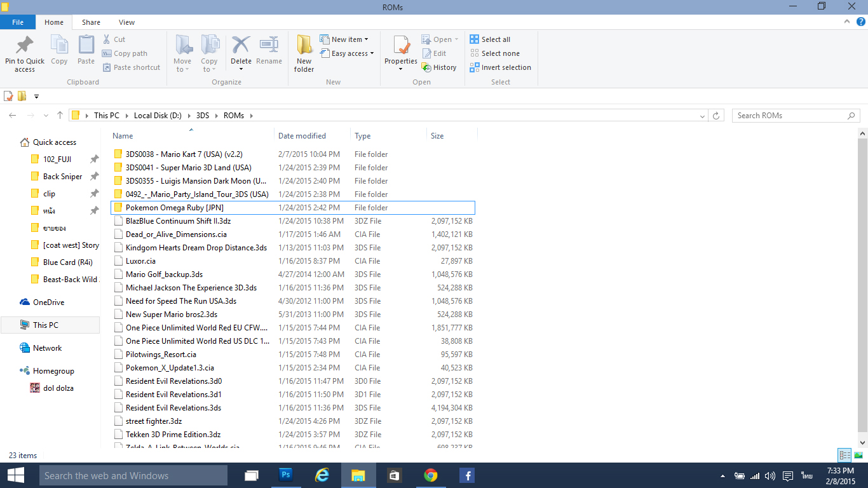
Task: Open Properties with checkmark icon
Action: (x=401, y=45)
